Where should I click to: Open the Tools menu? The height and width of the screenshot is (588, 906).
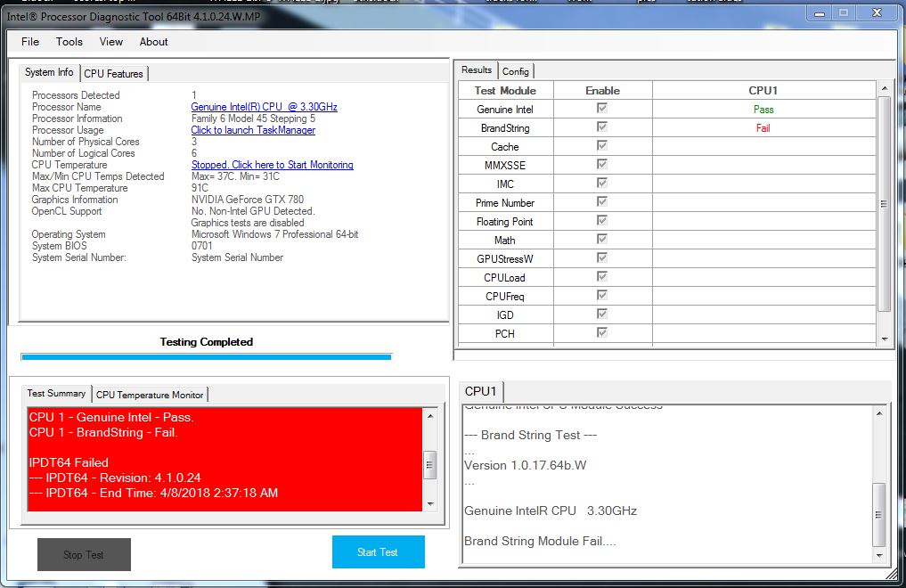pos(69,42)
